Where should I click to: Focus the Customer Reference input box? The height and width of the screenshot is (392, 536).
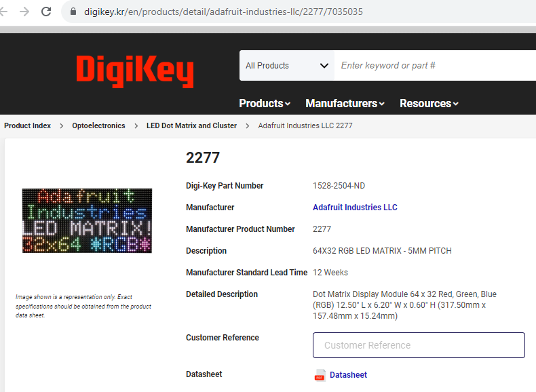(419, 345)
